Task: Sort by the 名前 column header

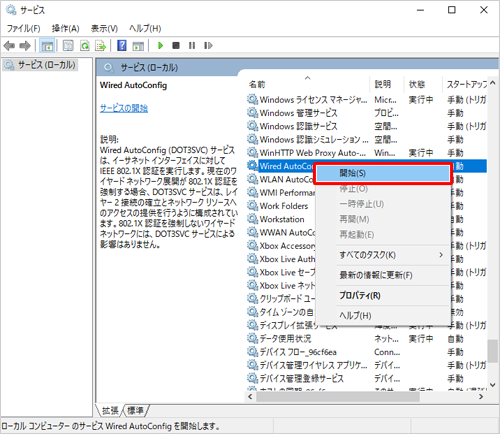Action: (308, 84)
